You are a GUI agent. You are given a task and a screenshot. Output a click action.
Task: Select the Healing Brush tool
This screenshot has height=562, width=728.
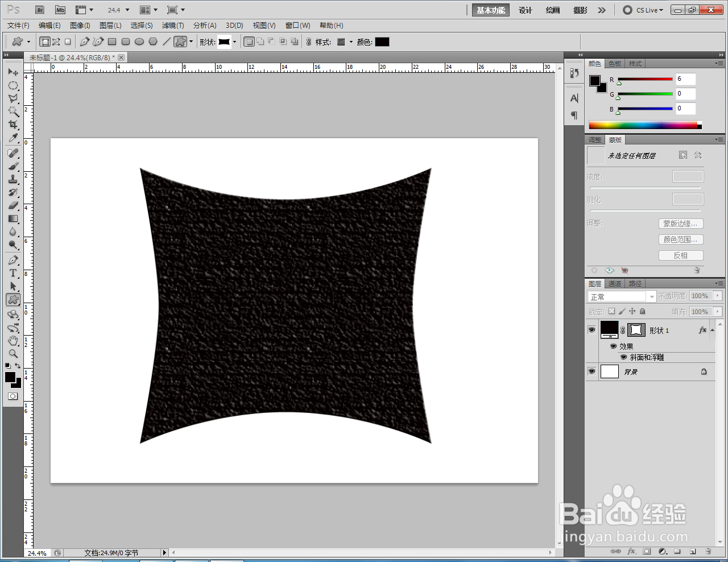pos(13,153)
